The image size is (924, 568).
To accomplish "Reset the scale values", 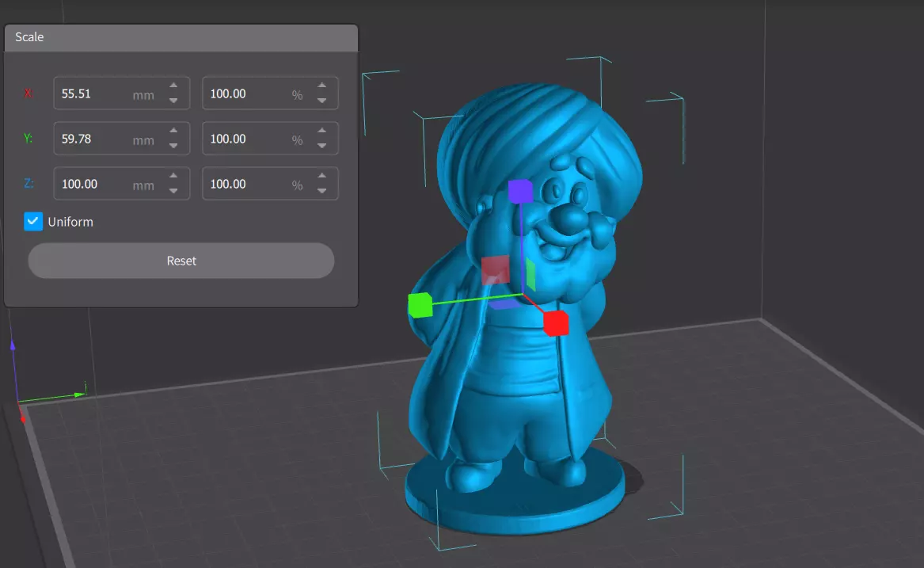I will (181, 261).
